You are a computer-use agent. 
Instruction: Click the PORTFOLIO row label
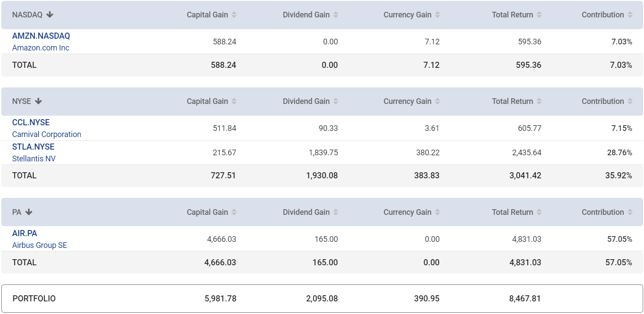[x=34, y=299]
